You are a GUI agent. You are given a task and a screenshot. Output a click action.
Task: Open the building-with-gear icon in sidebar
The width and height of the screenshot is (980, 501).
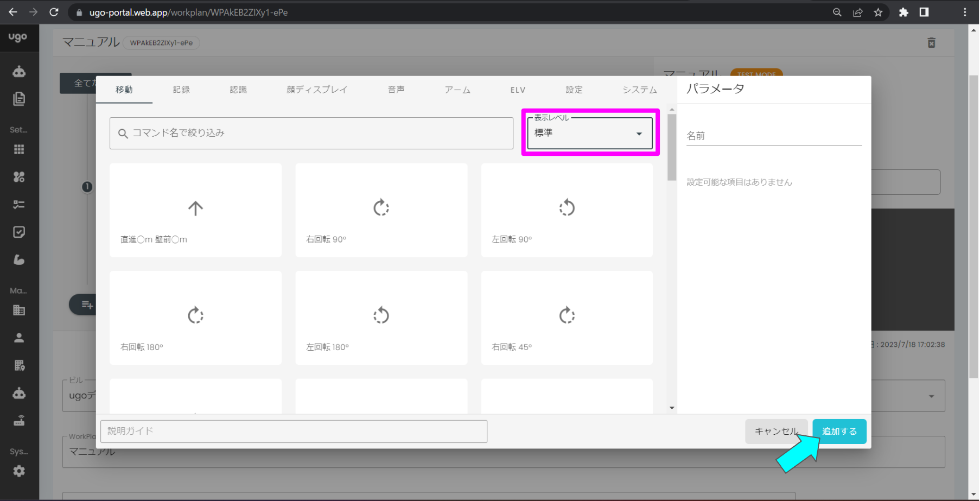pos(19,365)
